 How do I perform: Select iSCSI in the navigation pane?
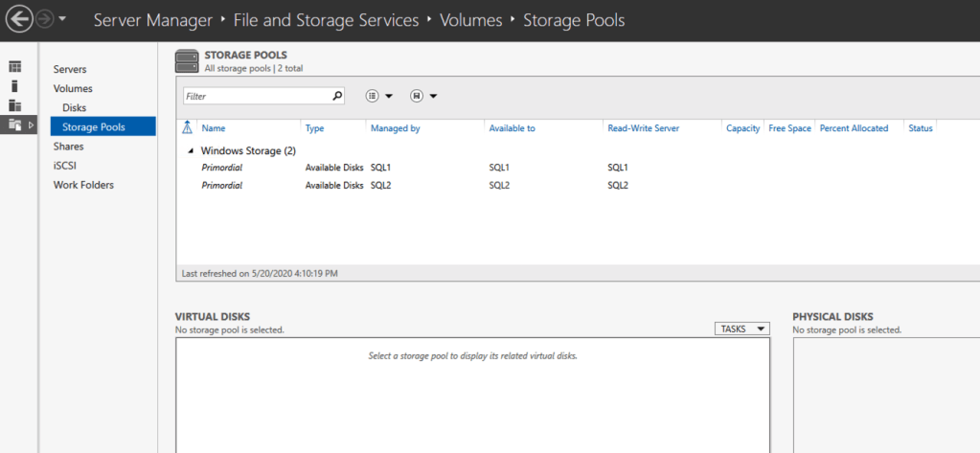click(x=64, y=166)
